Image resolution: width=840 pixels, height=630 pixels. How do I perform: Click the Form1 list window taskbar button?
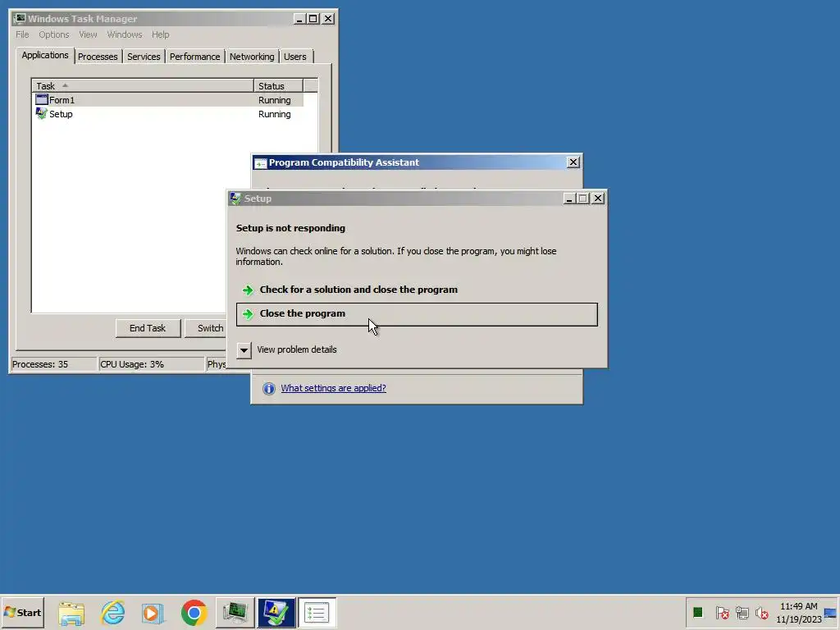pyautogui.click(x=317, y=612)
